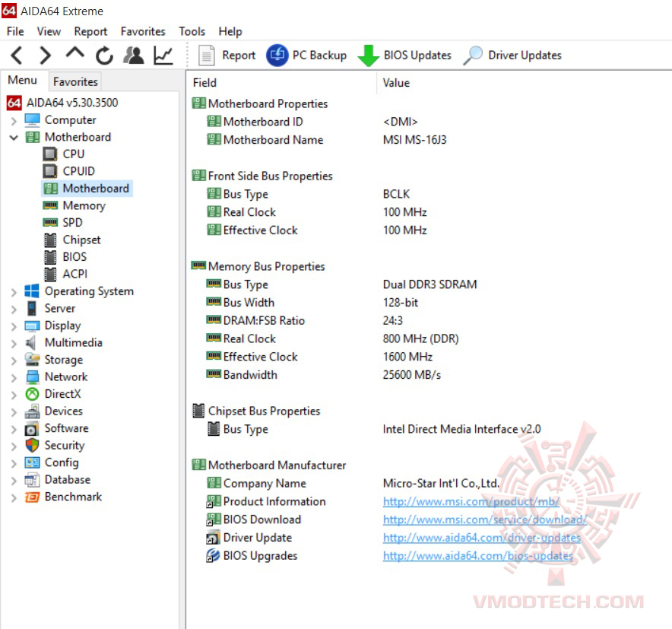Open the File menu
Image resolution: width=672 pixels, height=629 pixels.
[x=15, y=31]
